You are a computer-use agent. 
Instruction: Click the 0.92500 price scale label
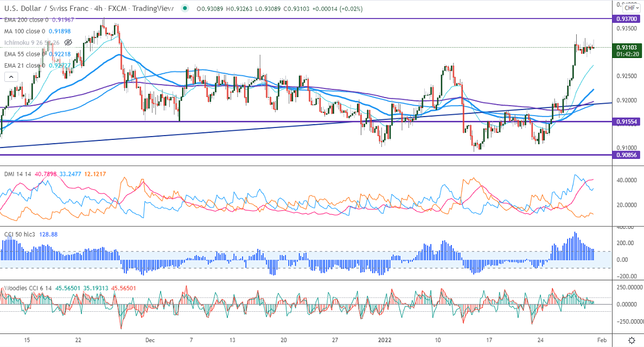627,76
